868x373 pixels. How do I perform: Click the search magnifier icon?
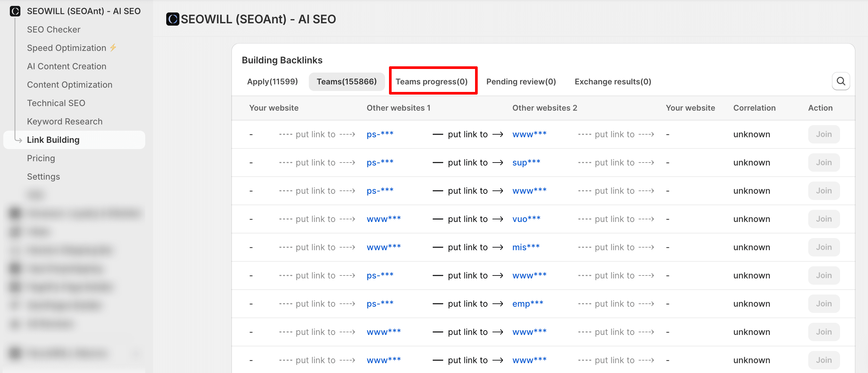point(840,81)
